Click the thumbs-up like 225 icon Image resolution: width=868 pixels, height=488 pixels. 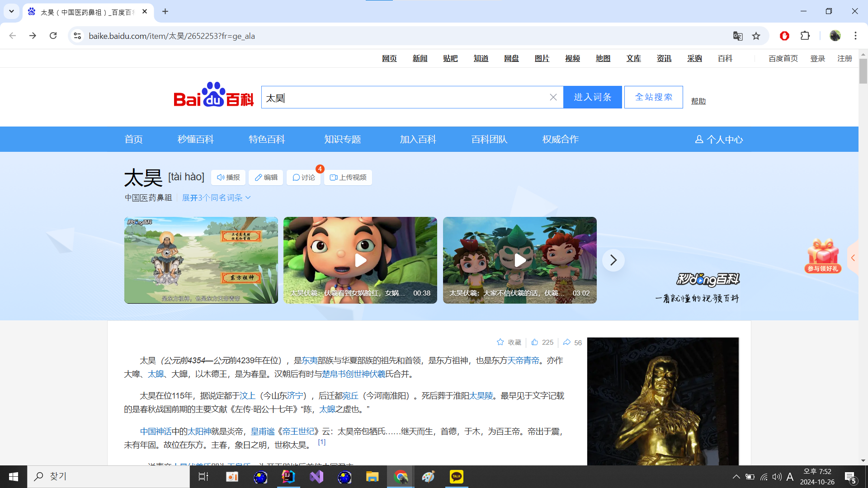click(535, 343)
